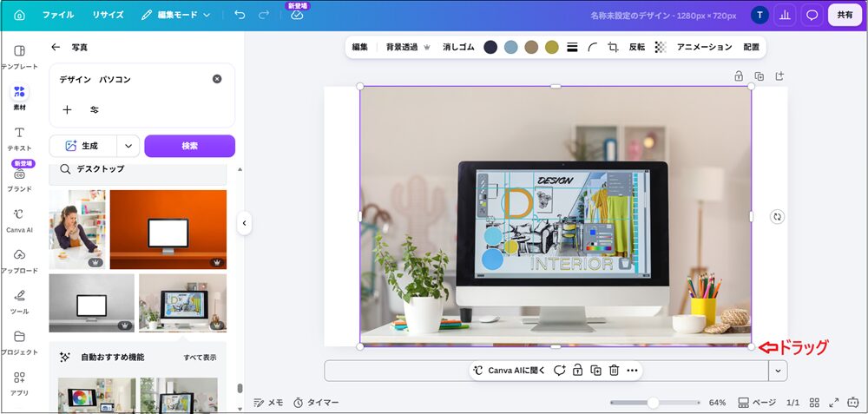This screenshot has width=868, height=414.
Task: Open the プロジェクト sidebar tab
Action: (x=19, y=343)
